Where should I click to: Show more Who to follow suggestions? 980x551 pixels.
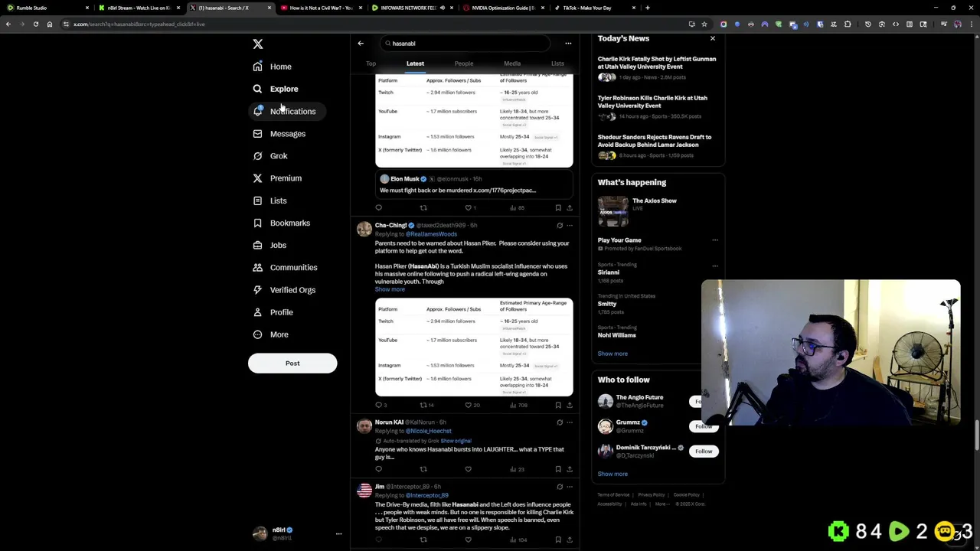[612, 474]
